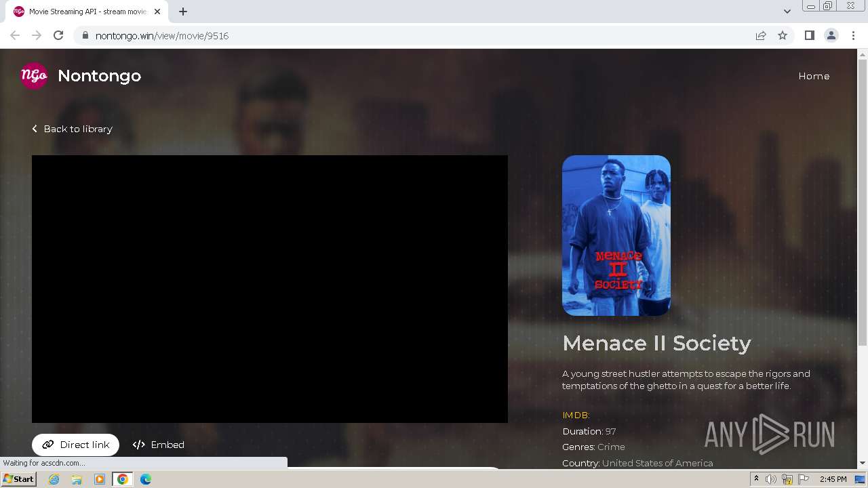
Task: Share this page via the share icon
Action: [761, 35]
